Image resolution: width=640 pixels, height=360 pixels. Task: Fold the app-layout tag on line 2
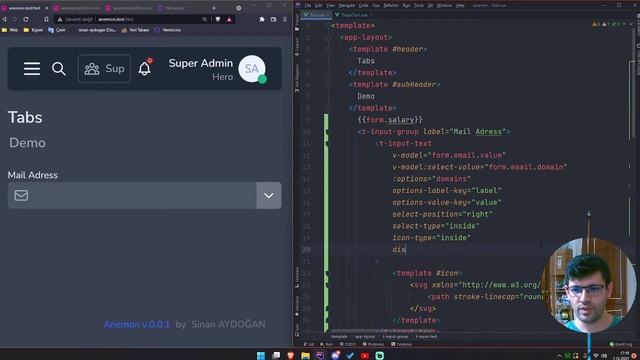(x=328, y=37)
